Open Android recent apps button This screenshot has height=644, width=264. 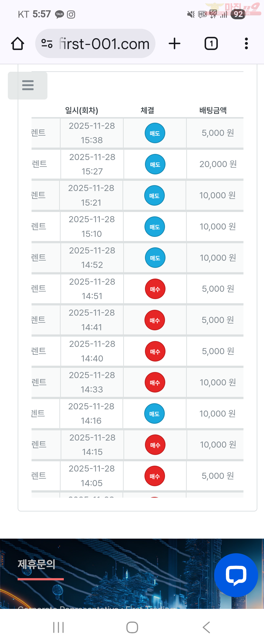point(58,627)
